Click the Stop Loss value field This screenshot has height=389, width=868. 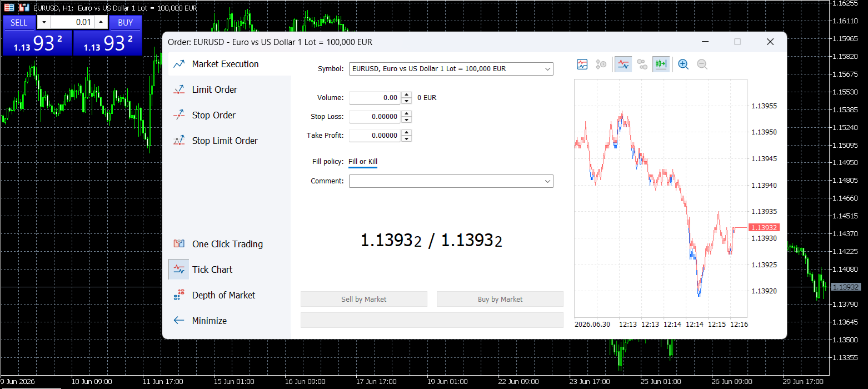[375, 117]
